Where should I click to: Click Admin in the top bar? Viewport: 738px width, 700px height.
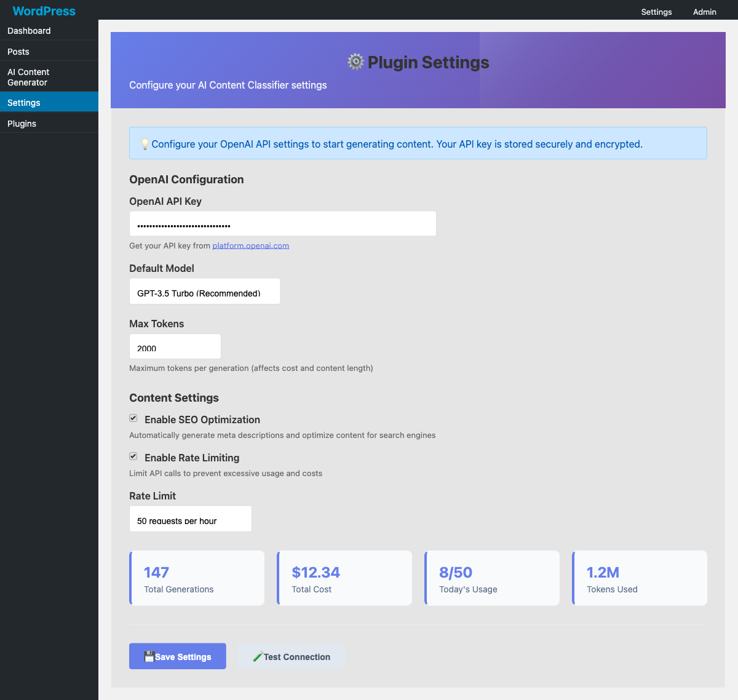[704, 12]
